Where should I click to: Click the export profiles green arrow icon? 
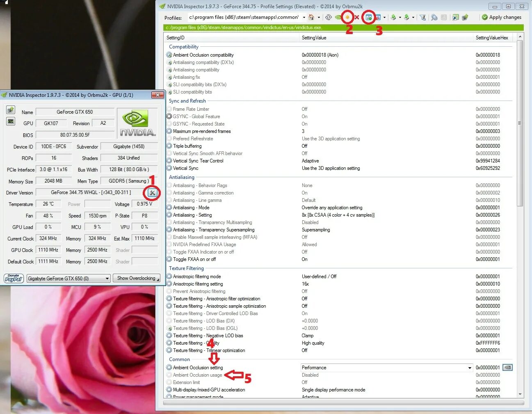(393, 17)
